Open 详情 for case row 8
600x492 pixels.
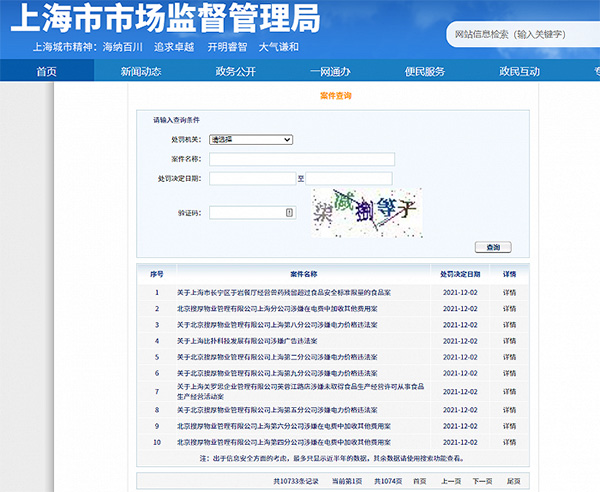click(x=509, y=410)
